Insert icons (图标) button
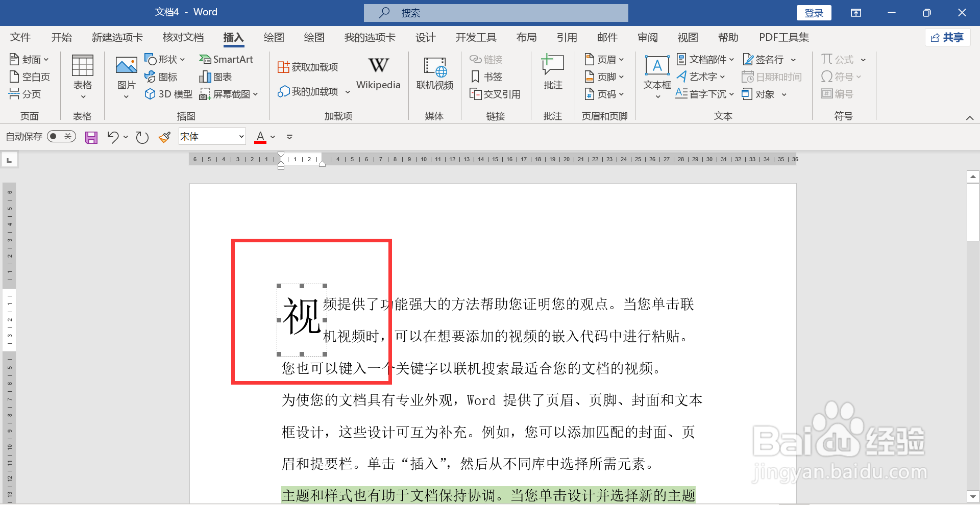The image size is (980, 505). click(x=161, y=77)
